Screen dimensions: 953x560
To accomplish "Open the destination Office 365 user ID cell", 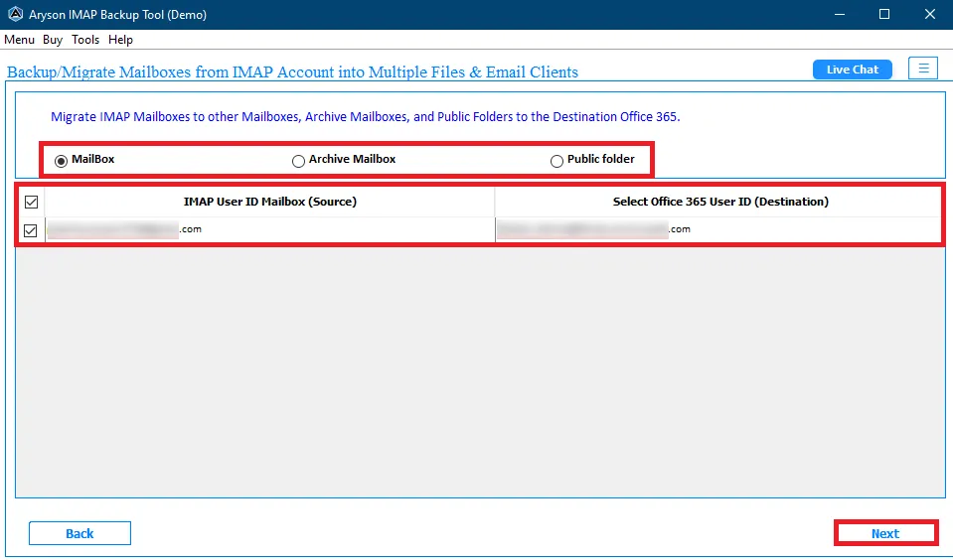I will [x=719, y=229].
